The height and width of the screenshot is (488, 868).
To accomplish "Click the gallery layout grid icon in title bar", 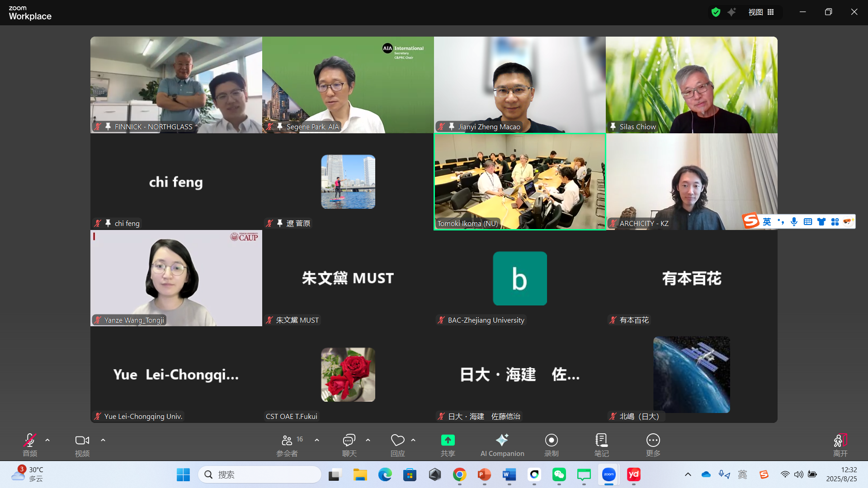I will (771, 12).
